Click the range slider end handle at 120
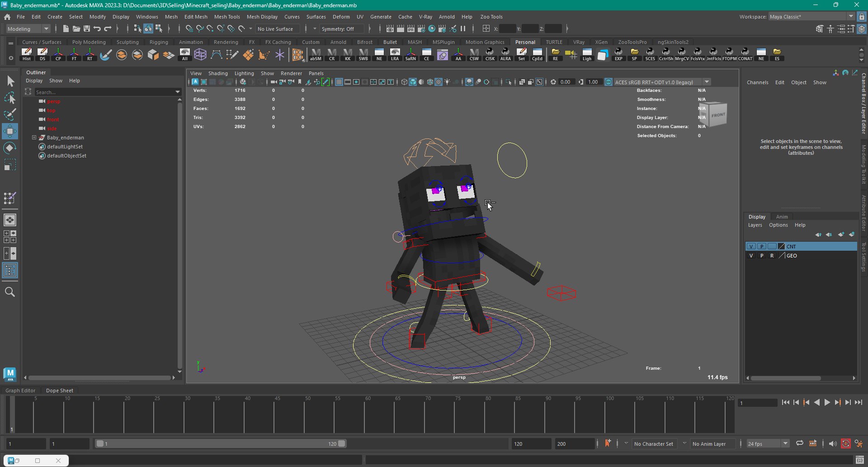 click(342, 443)
